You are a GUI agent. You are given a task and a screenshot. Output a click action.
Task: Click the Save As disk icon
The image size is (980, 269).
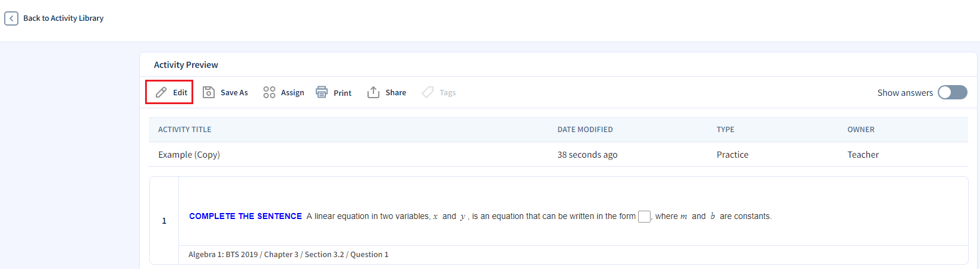[209, 92]
